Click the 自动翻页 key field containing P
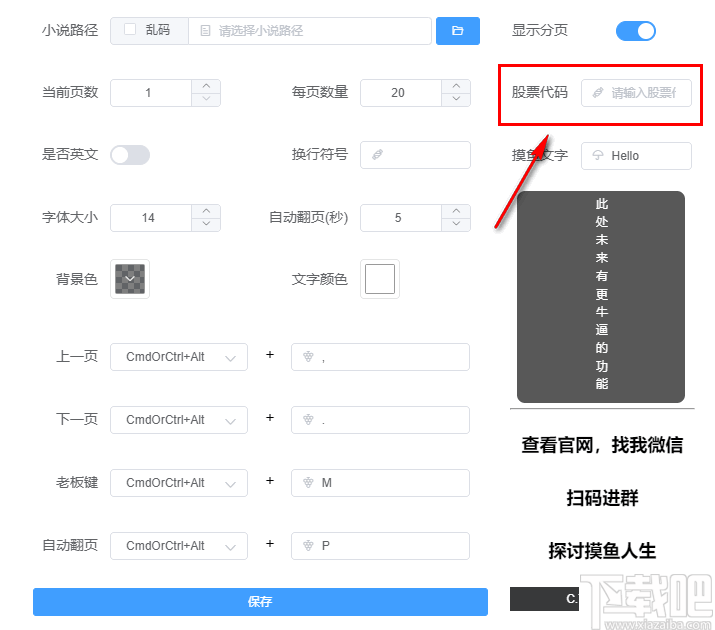 [380, 546]
